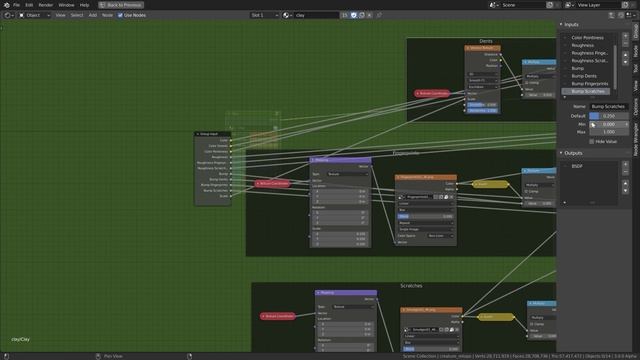Move output up with arrow icon
The height and width of the screenshot is (360, 640).
(x=625, y=183)
